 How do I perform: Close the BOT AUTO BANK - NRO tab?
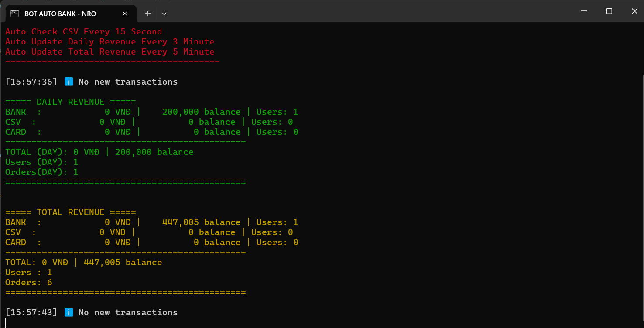point(125,14)
